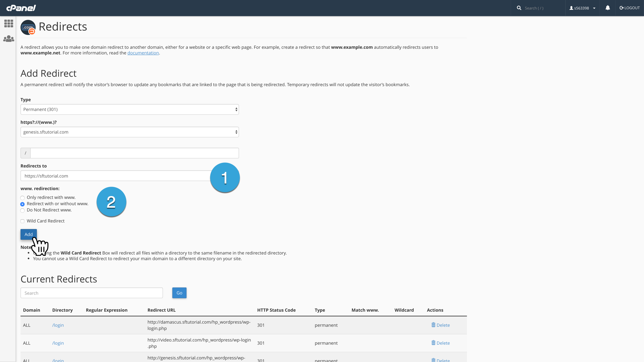Open the genesis.sftutorial.com domain dropdown
This screenshot has height=362, width=644.
click(x=130, y=132)
